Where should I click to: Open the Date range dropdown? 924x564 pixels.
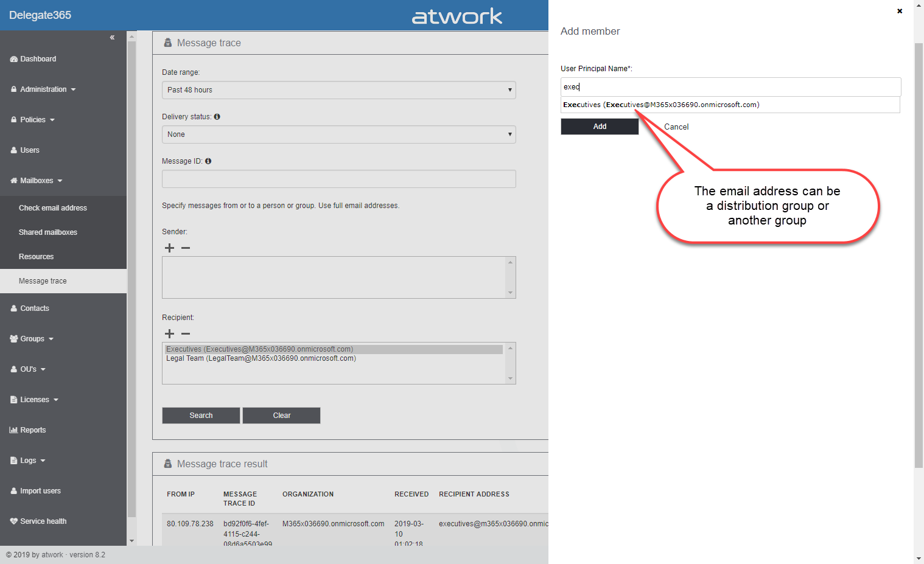[x=339, y=90]
